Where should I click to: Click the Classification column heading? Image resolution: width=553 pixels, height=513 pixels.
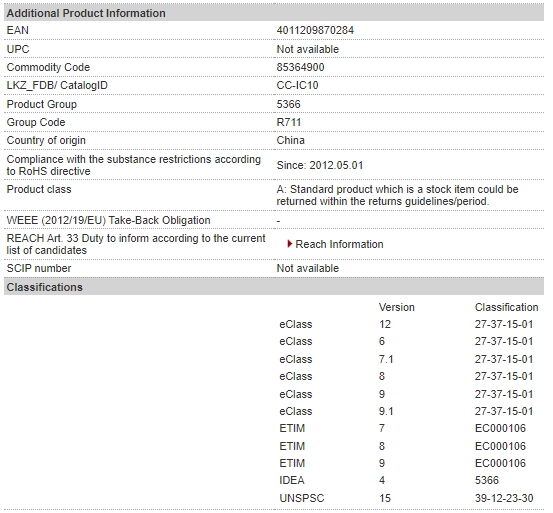(506, 307)
